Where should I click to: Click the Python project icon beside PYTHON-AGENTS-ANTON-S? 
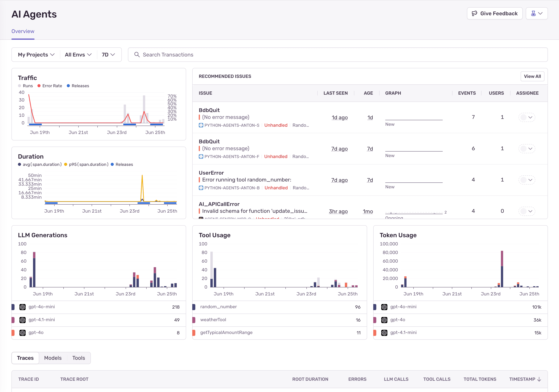pyautogui.click(x=201, y=125)
